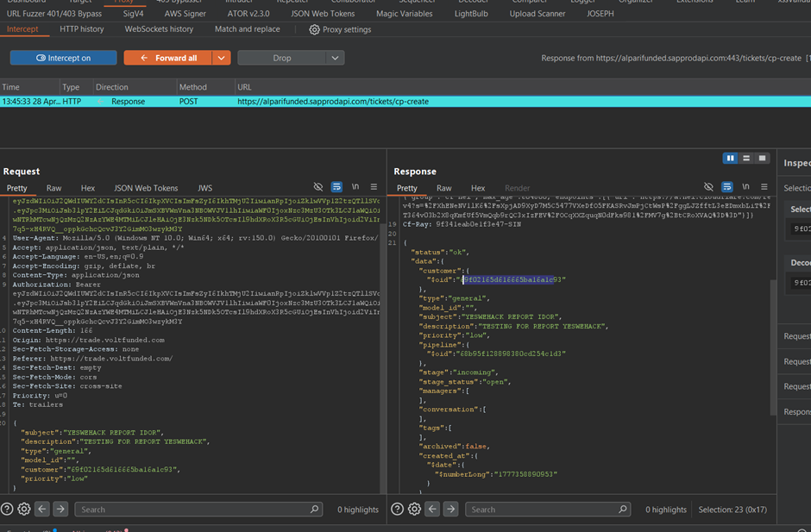Click Request search magnifier icon

coord(314,510)
